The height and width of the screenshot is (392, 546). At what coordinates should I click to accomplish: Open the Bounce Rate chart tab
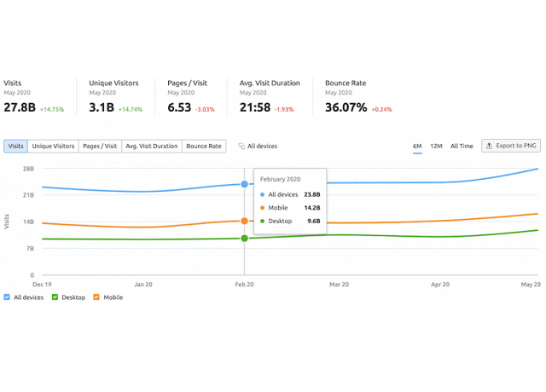coord(203,147)
